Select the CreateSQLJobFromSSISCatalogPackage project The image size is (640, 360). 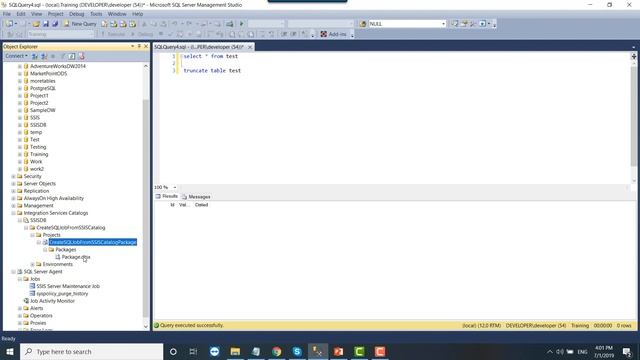93,242
